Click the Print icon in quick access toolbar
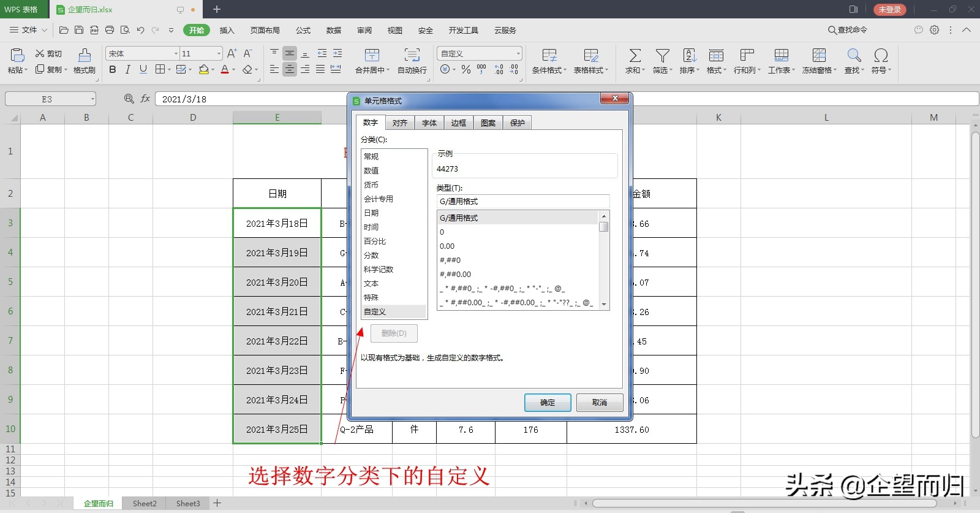Screen dimensions: 980x513 pos(110,30)
